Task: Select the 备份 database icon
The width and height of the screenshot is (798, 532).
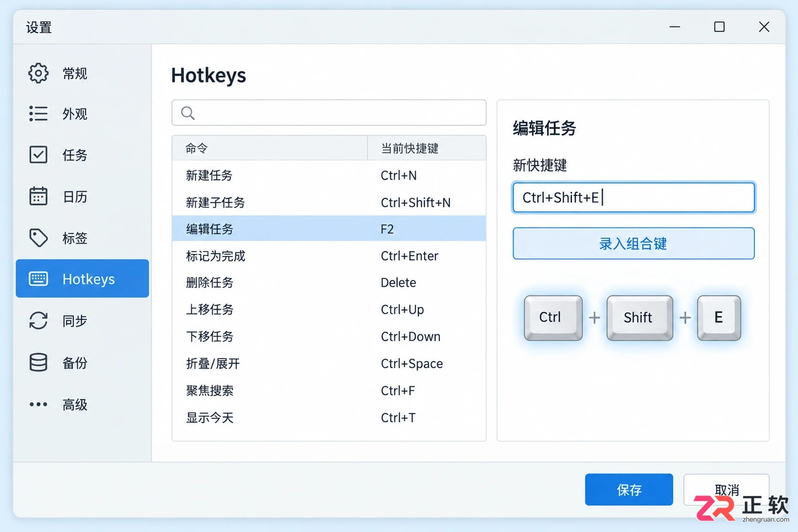Action: pos(38,362)
